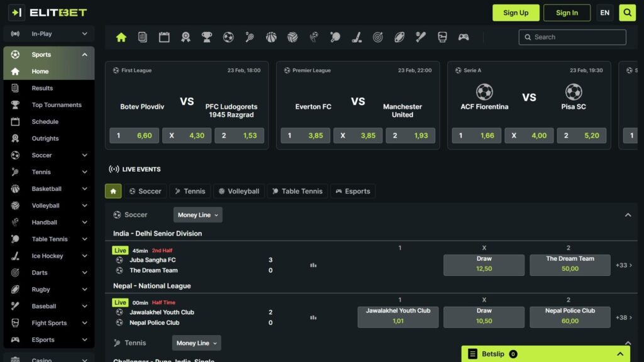This screenshot has width=644, height=362.
Task: Select the Fight Sports icon in the toolbar
Action: [442, 37]
